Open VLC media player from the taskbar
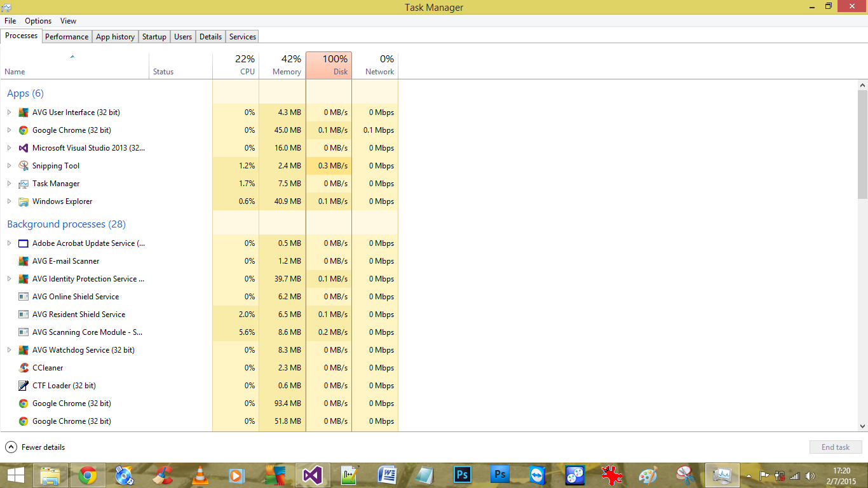 (x=200, y=475)
